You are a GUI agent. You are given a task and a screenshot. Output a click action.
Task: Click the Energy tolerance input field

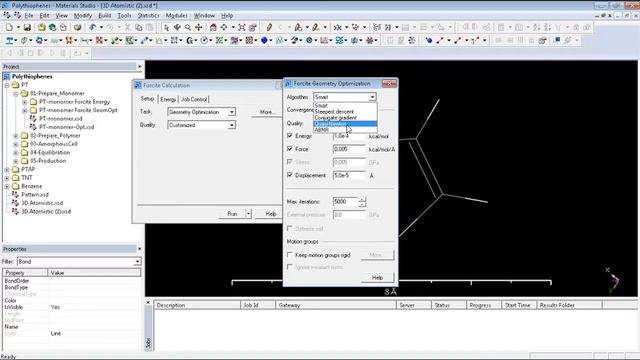349,136
